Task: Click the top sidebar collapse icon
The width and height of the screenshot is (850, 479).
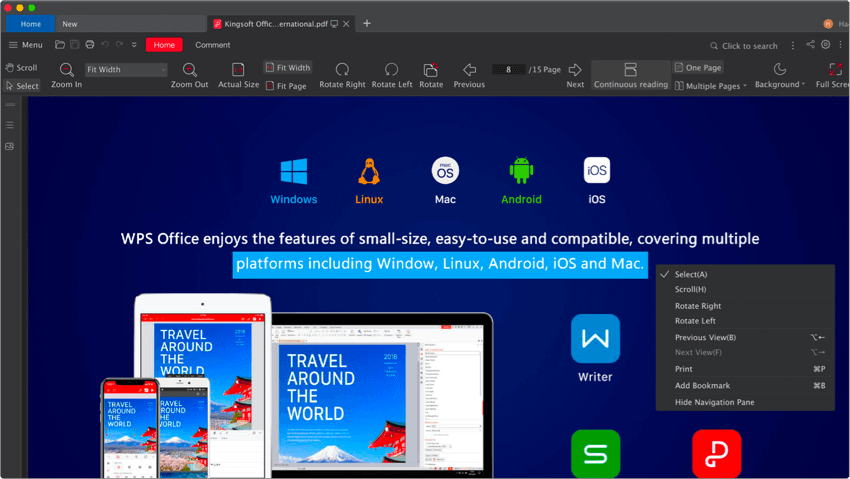Action: click(10, 105)
